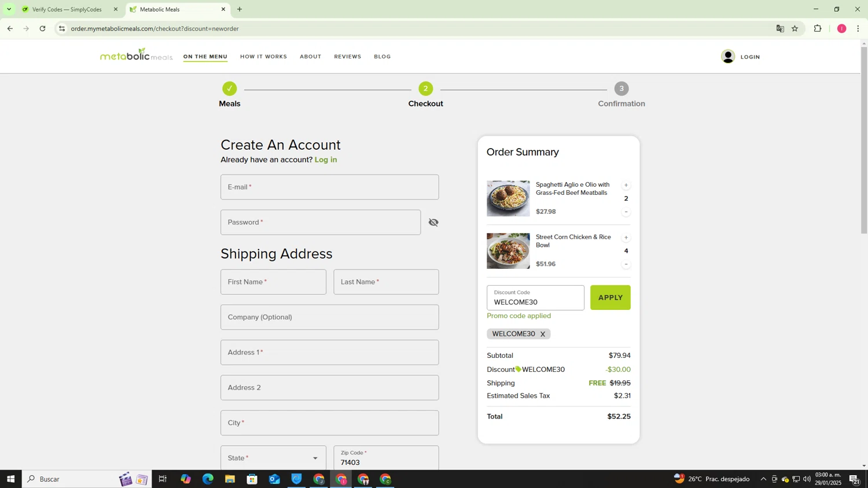Screen dimensions: 868x488
Task: Click the Confirmation step 3 circle
Action: (621, 88)
